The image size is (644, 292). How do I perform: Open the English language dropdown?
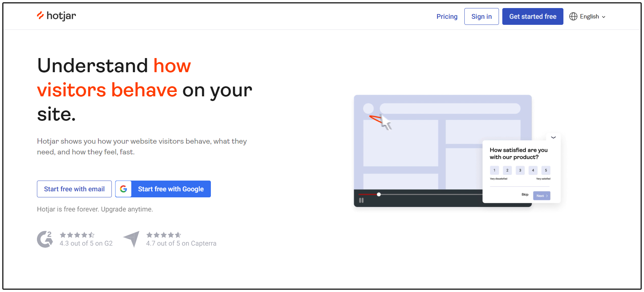pos(589,16)
